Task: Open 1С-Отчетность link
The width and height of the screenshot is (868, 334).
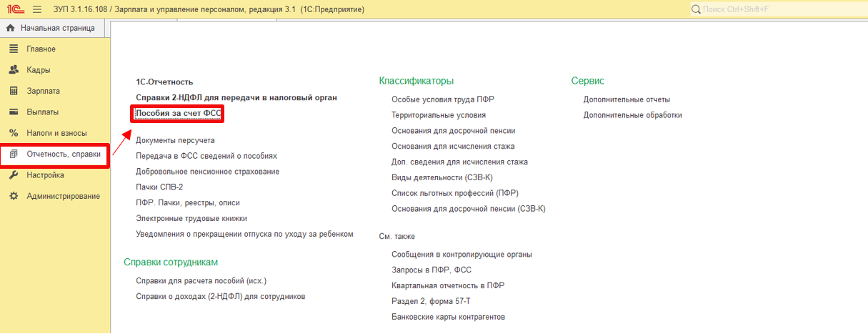Action: [x=164, y=82]
